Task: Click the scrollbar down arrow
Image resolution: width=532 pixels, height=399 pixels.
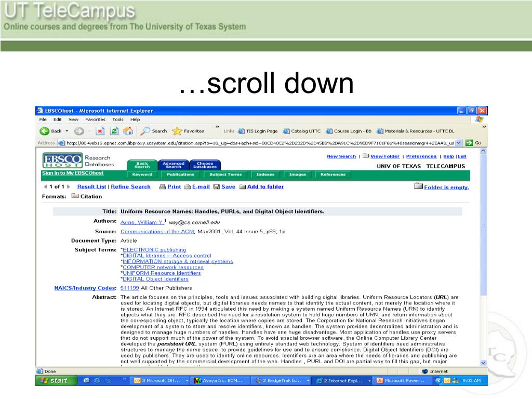Action: [483, 363]
